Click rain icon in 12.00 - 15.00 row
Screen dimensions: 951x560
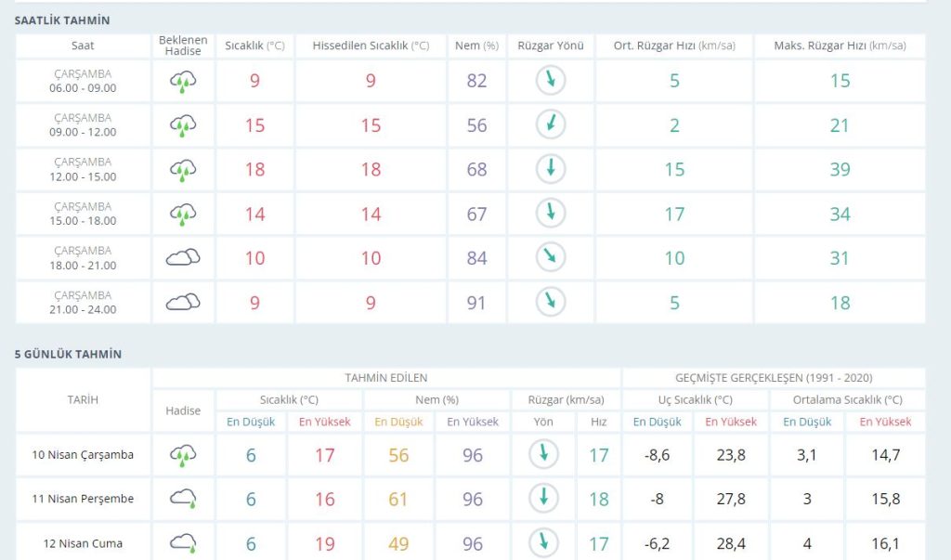pyautogui.click(x=183, y=170)
